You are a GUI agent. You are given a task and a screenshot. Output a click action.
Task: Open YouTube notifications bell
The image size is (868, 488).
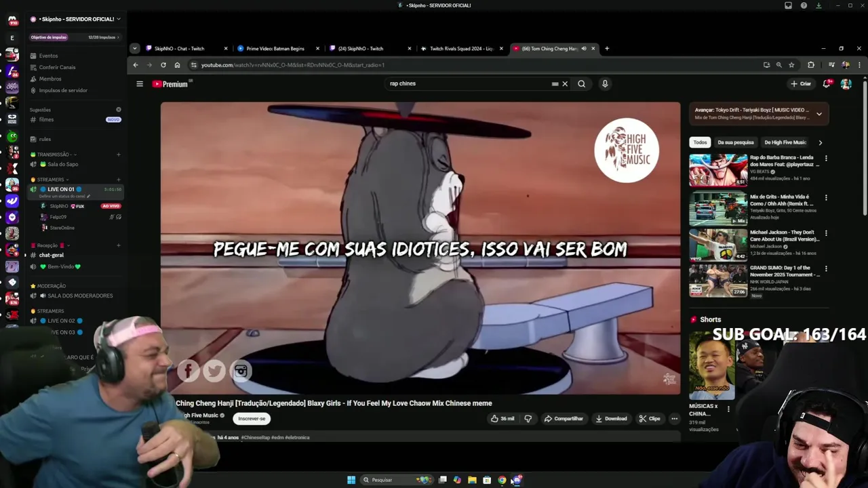[x=827, y=84]
